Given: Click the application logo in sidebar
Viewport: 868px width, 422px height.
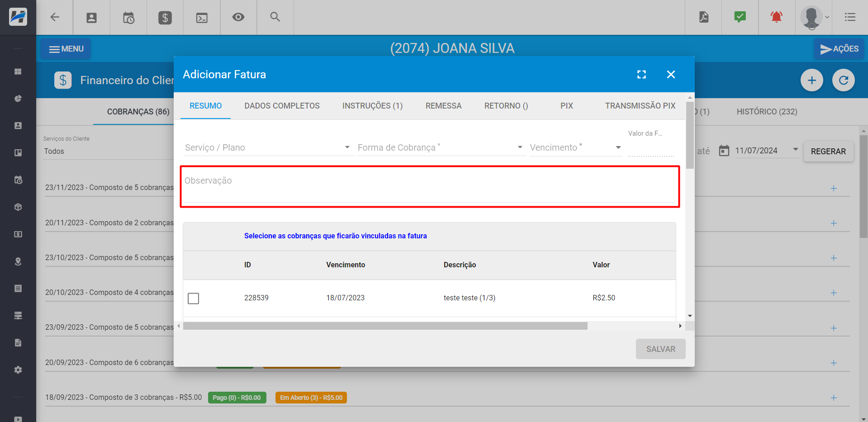Looking at the screenshot, I should [18, 17].
